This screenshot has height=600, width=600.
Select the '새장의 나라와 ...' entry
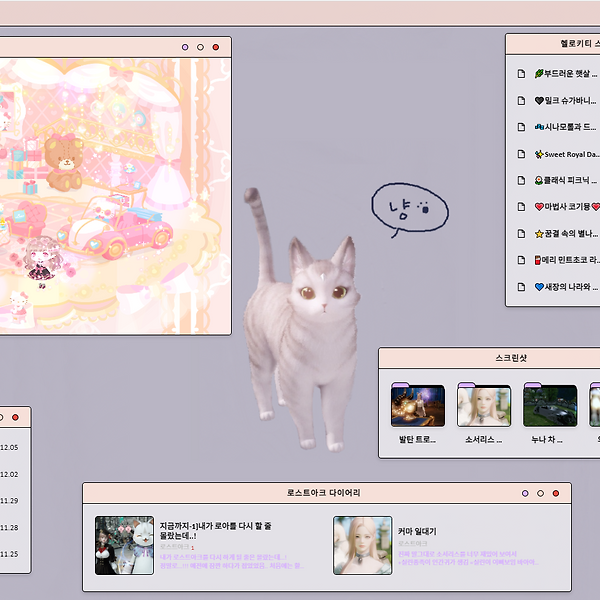[567, 287]
